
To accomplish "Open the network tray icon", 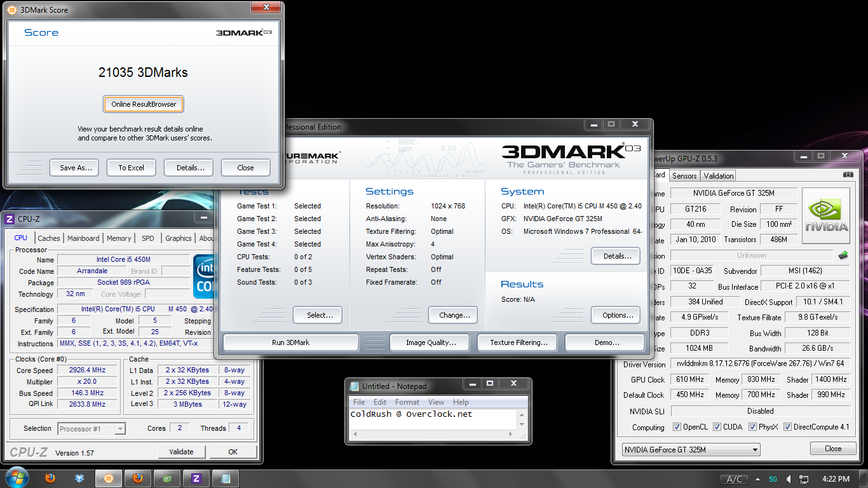I will [804, 479].
